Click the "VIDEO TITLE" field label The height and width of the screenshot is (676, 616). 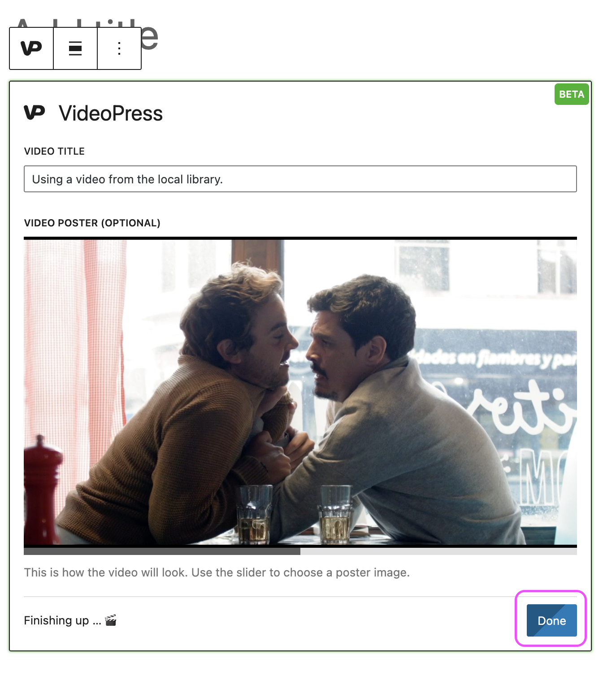coord(54,151)
